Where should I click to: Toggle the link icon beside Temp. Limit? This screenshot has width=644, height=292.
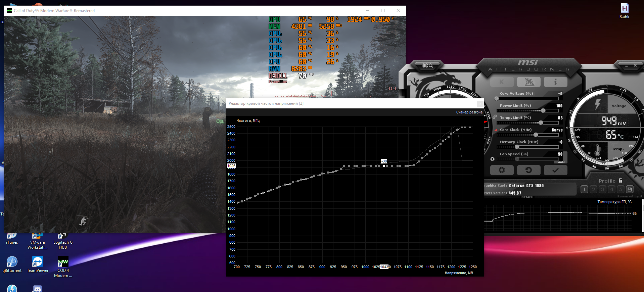click(x=495, y=117)
